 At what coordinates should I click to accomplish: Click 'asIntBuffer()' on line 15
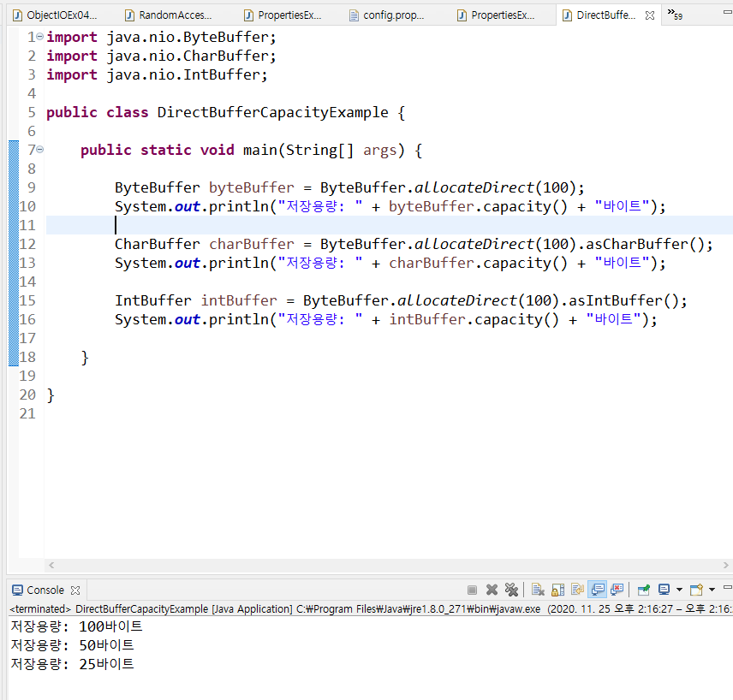click(623, 301)
